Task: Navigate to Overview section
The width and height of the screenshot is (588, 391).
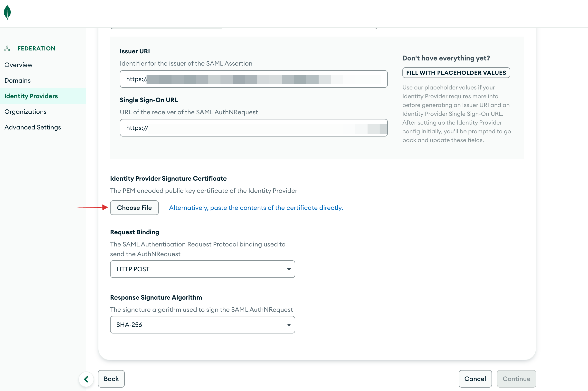Action: [18, 65]
